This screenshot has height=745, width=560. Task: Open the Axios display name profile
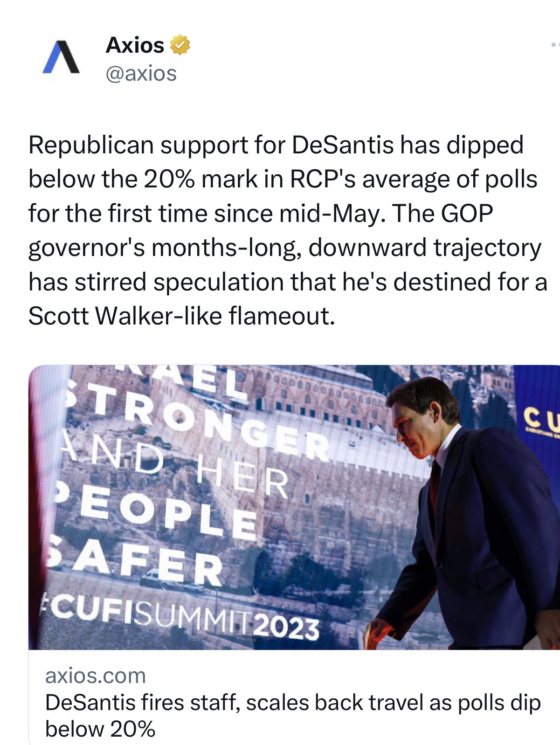pyautogui.click(x=135, y=45)
